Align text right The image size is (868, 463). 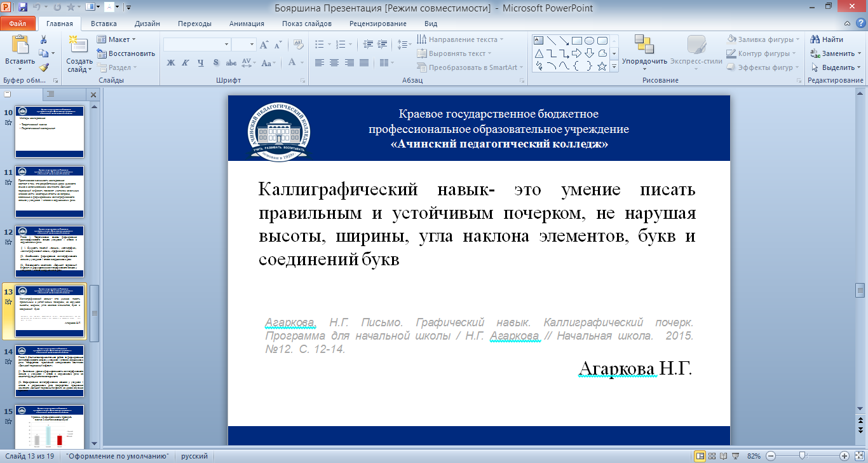point(349,62)
